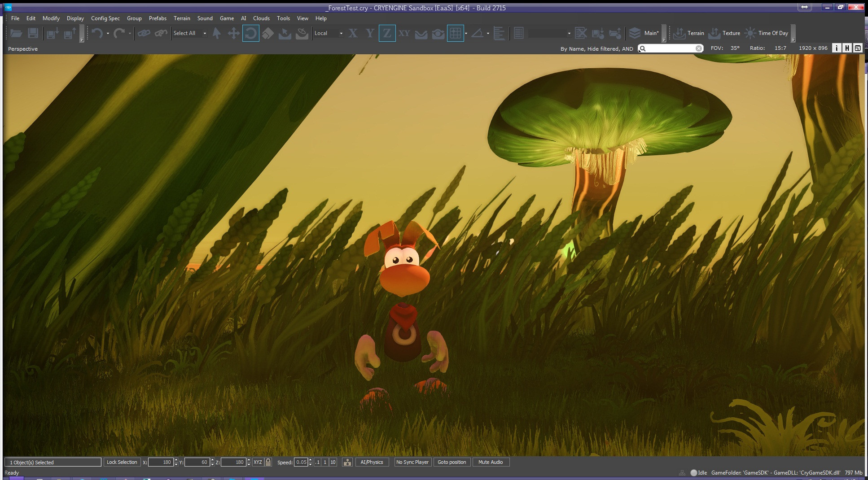Click the object list icon

click(x=519, y=33)
